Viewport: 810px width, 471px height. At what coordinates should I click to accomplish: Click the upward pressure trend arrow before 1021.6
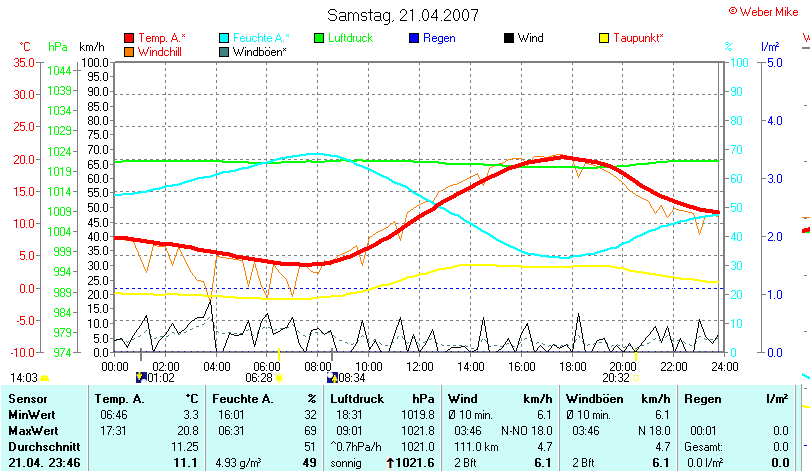(391, 463)
